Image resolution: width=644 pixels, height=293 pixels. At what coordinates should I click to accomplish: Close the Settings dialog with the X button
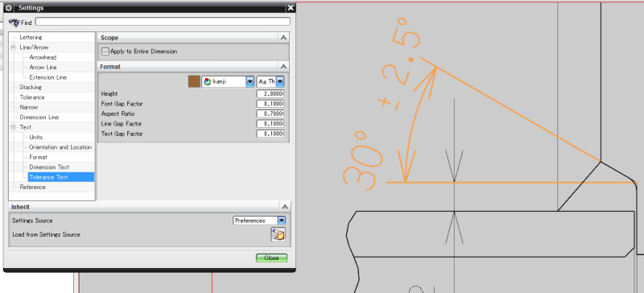pos(291,8)
